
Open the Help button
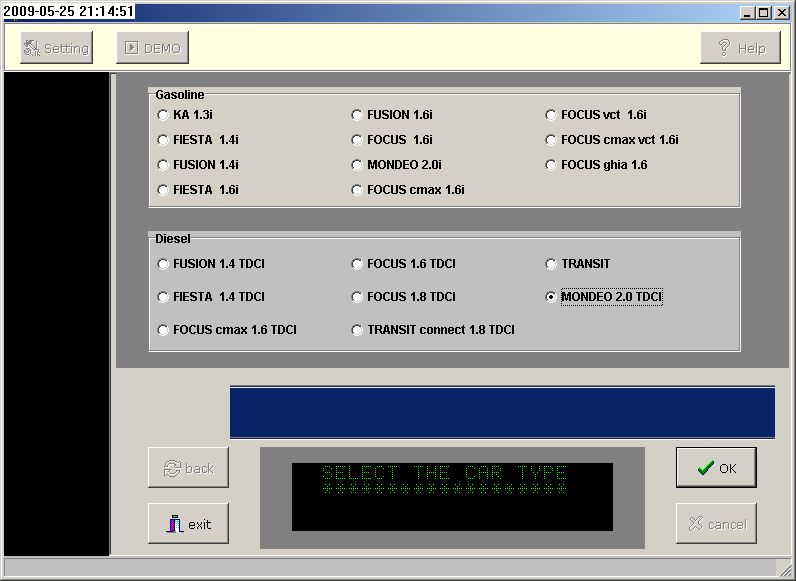740,48
